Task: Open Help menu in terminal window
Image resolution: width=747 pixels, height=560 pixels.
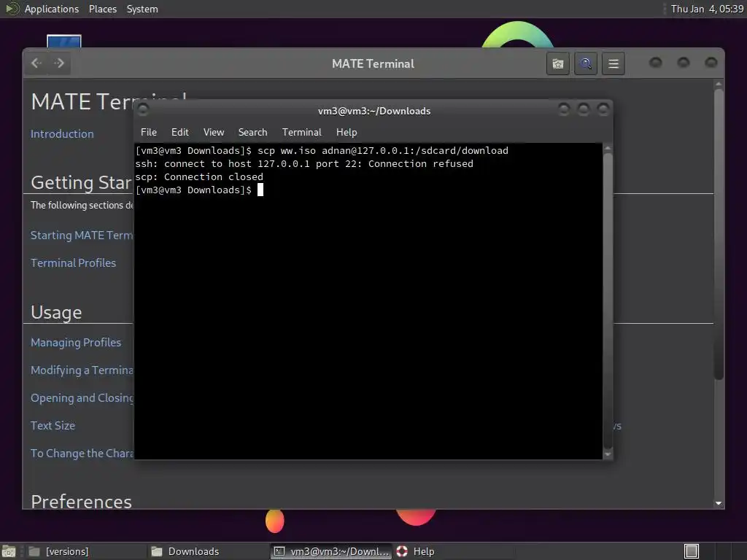Action: (347, 133)
